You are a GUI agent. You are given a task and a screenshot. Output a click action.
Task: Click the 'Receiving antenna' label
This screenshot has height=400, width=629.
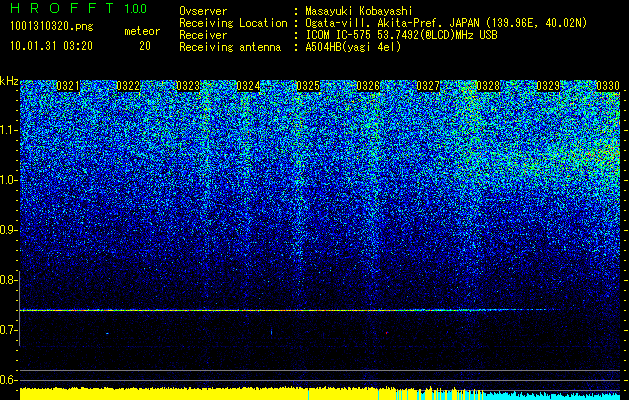[230, 47]
